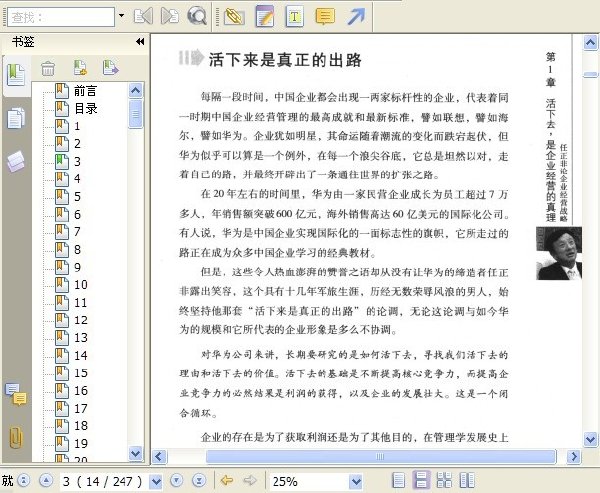Viewport: 600px width, 493px height.
Task: Click the add bookmark icon
Action: [80, 68]
